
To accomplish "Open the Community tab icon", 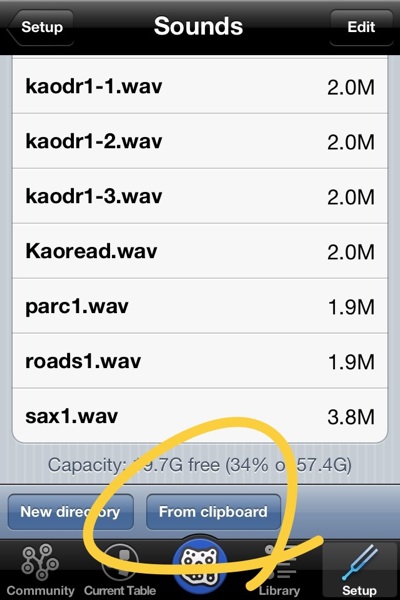I will (40, 562).
